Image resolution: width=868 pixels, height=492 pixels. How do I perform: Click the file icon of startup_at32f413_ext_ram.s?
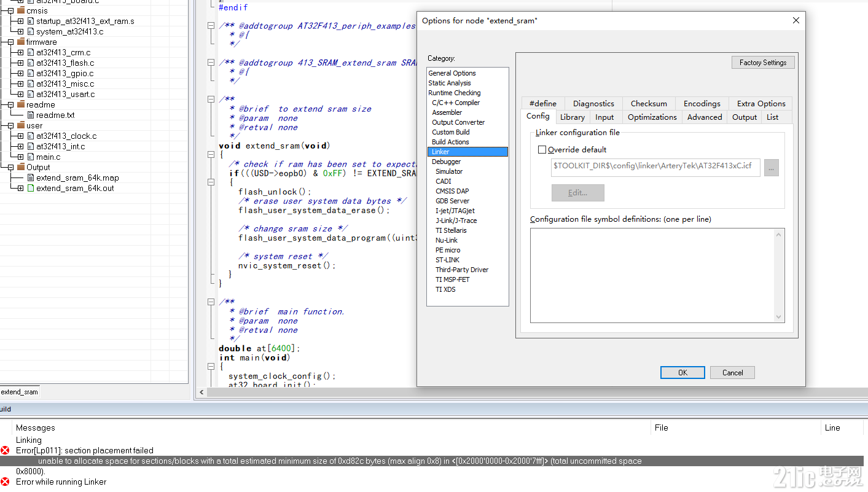tap(30, 21)
